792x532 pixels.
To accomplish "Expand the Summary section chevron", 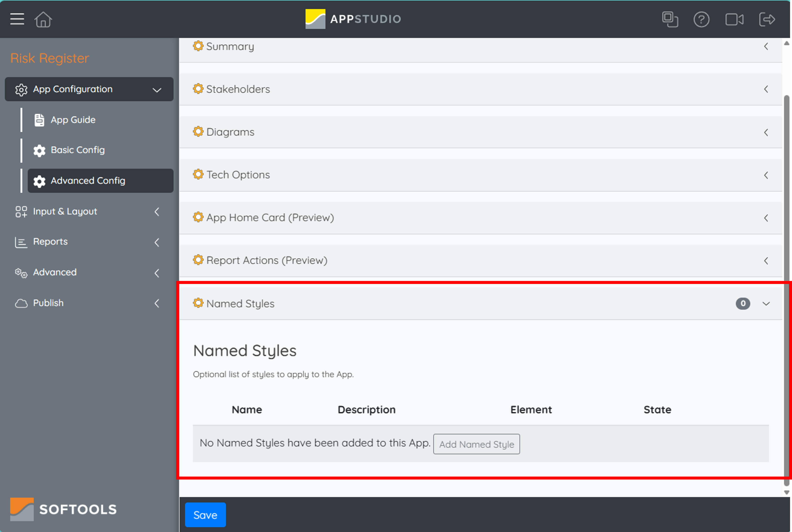I will [766, 46].
